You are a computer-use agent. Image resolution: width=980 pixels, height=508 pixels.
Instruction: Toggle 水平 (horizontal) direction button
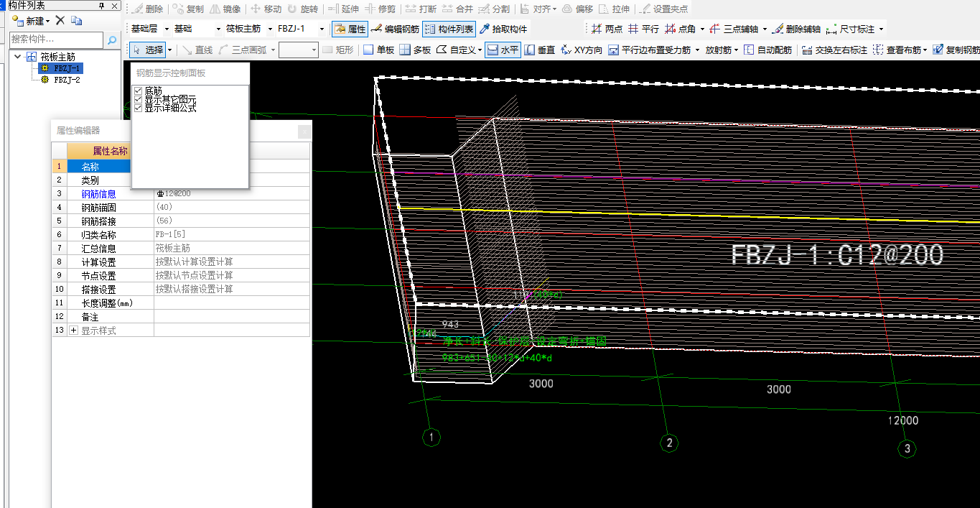point(502,50)
